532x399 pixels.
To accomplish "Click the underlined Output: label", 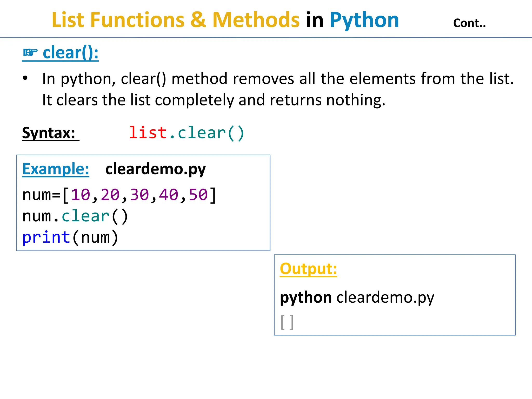I will click(x=308, y=269).
